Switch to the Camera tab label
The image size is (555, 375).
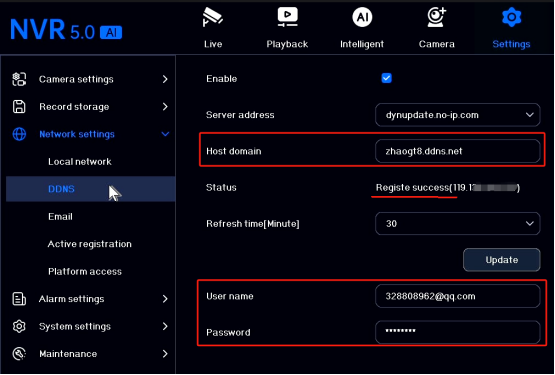436,44
